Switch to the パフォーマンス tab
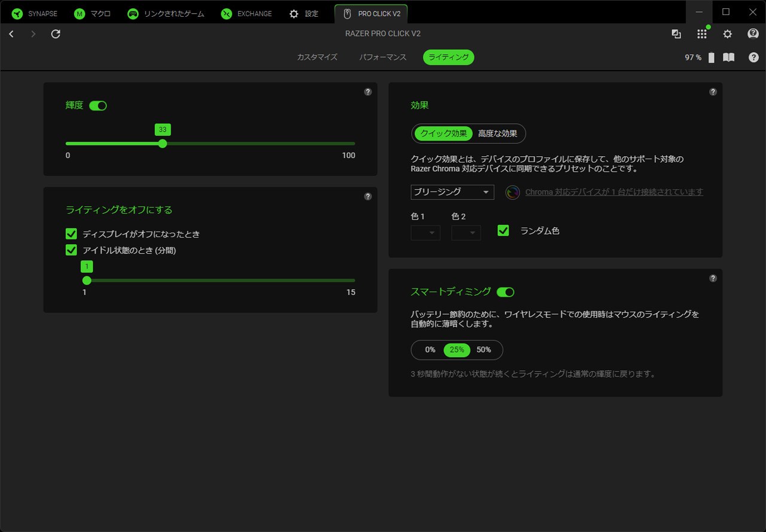Screen dimensions: 766x532 pyautogui.click(x=382, y=57)
